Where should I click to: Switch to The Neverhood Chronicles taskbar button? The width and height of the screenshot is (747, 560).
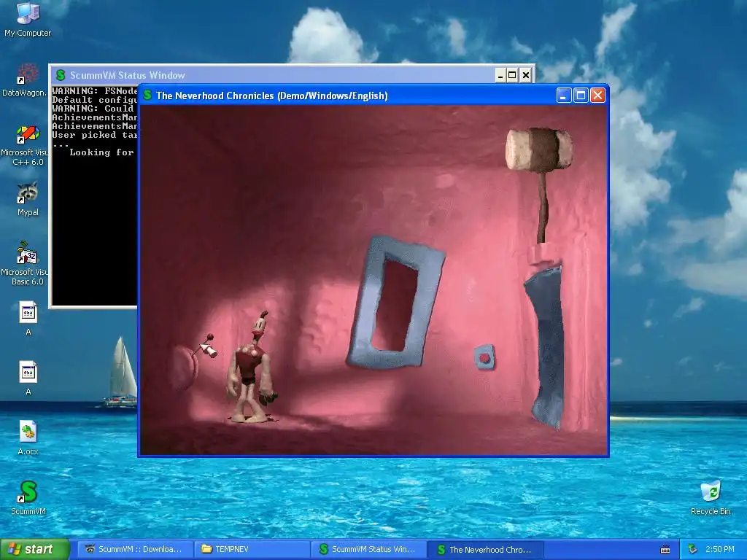(x=486, y=549)
